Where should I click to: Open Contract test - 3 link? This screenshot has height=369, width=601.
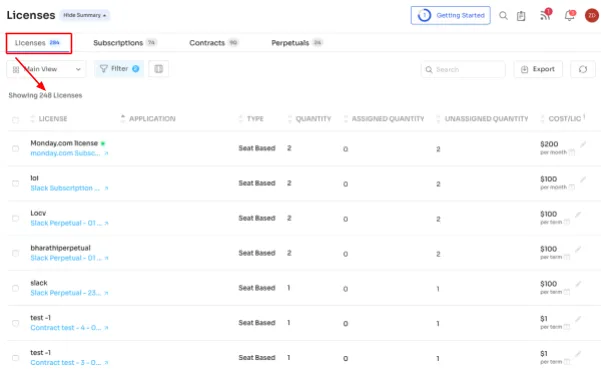66,362
